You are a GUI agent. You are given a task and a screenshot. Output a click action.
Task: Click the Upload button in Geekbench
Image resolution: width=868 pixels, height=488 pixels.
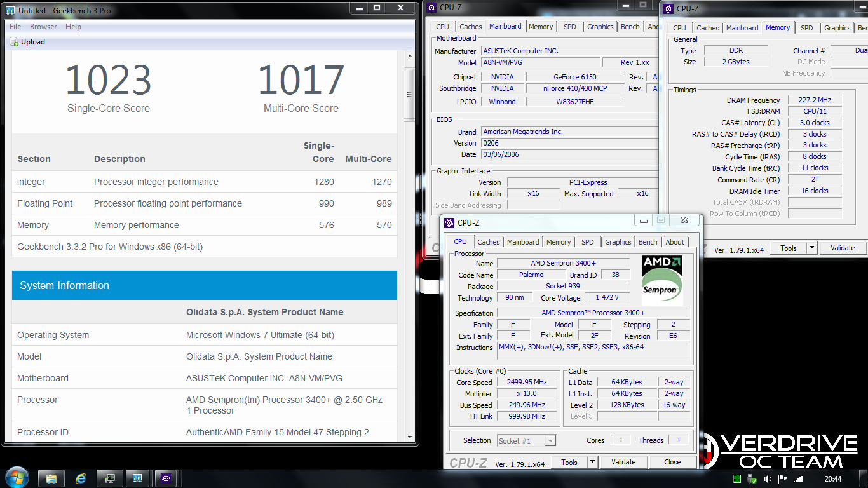pos(27,42)
